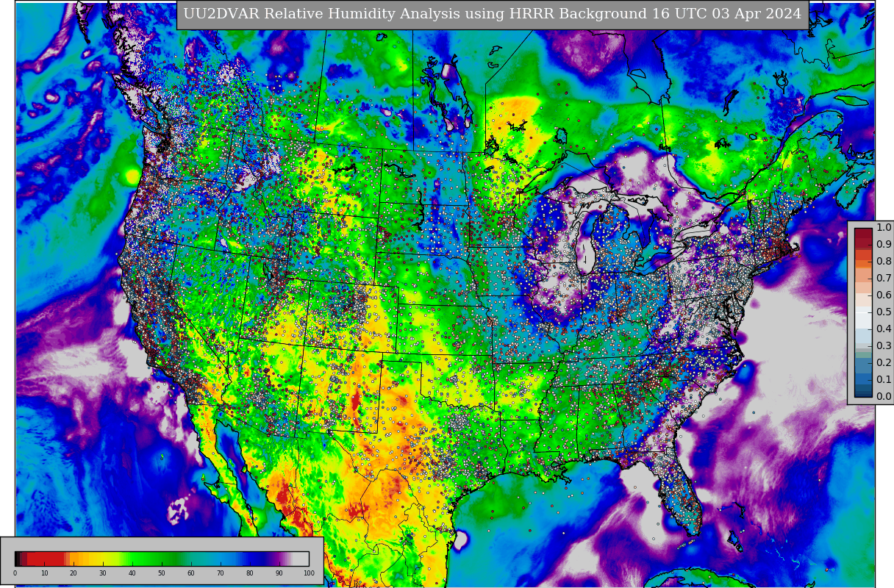This screenshot has height=588, width=894.
Task: Click the '0.6' label on vertical legend
Action: tap(884, 295)
